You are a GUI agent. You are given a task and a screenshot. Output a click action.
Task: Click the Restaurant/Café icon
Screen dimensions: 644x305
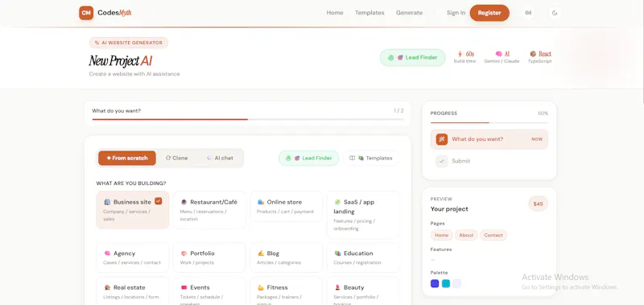pos(184,202)
